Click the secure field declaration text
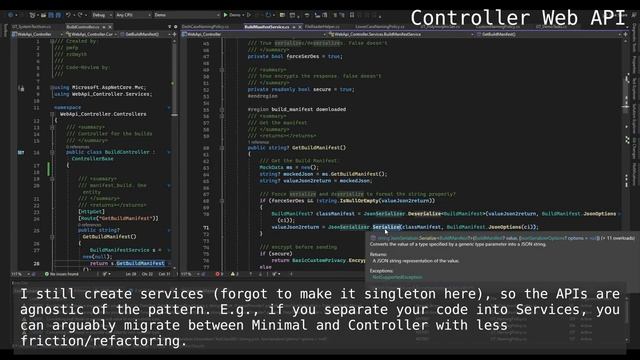This screenshot has width=640, height=360. [301, 89]
